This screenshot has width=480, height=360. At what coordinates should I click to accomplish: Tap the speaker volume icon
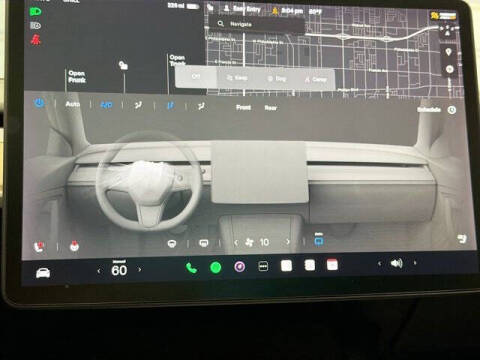[396, 263]
